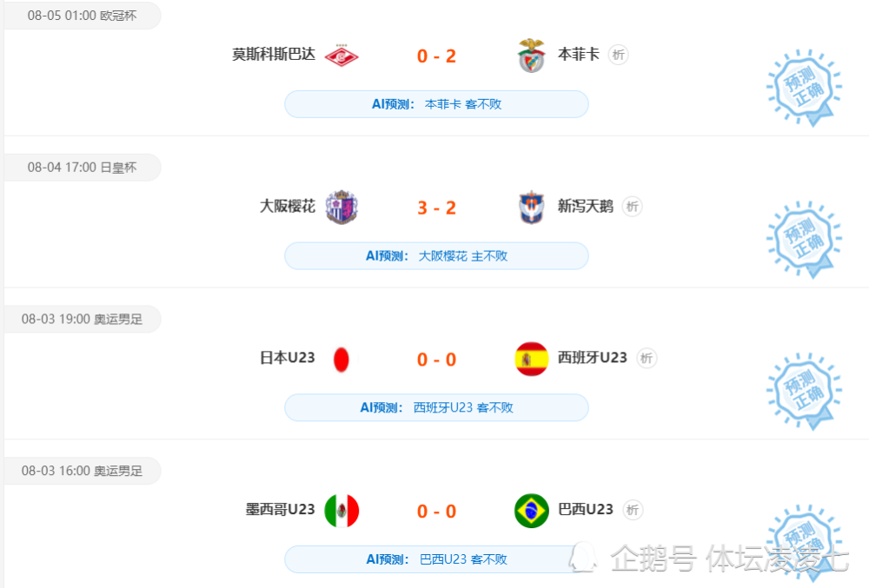Select the 08-05 01:00 欧冠杯 match tag
Screen dimensions: 869x588
(82, 16)
